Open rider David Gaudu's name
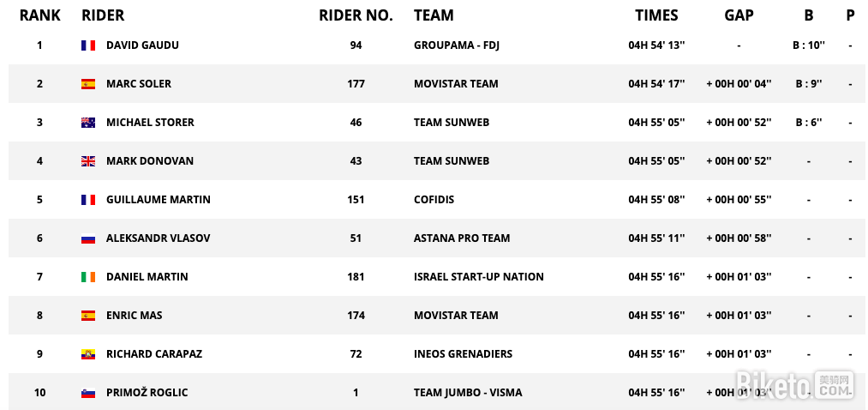This screenshot has width=868, height=410. (x=142, y=45)
